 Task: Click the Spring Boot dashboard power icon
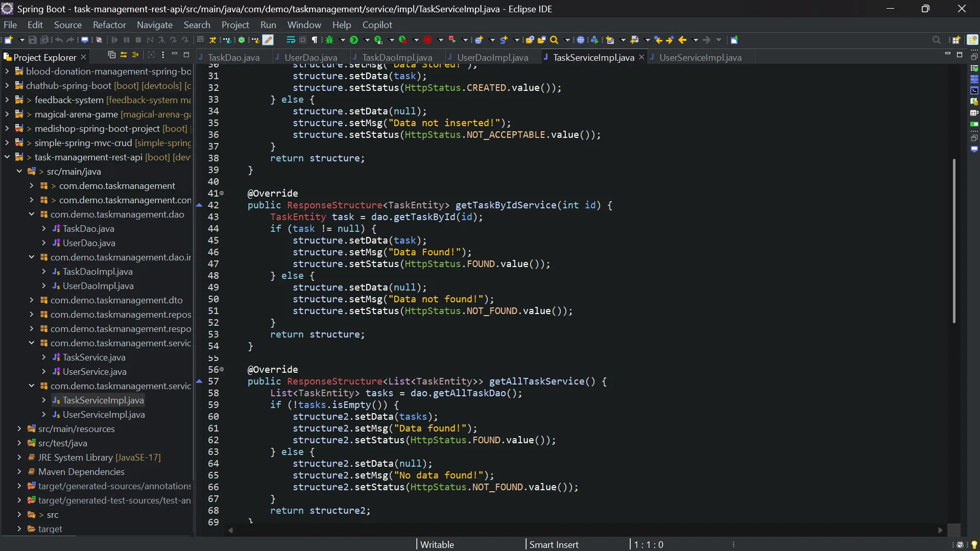242,40
